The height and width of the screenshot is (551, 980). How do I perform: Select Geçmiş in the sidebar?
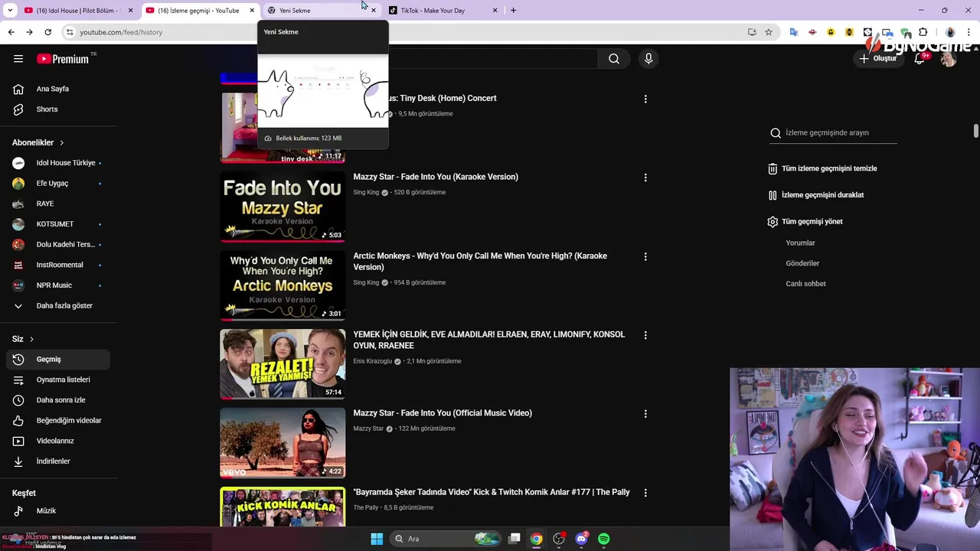(x=58, y=359)
